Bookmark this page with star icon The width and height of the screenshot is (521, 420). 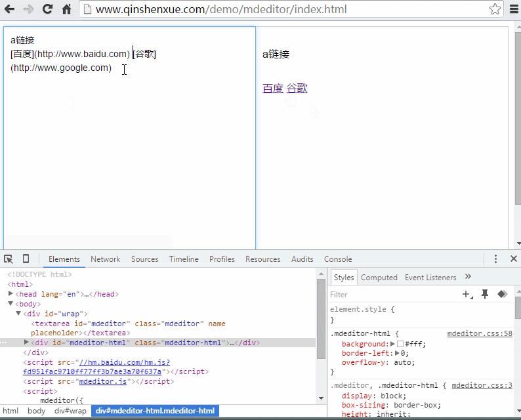(495, 9)
